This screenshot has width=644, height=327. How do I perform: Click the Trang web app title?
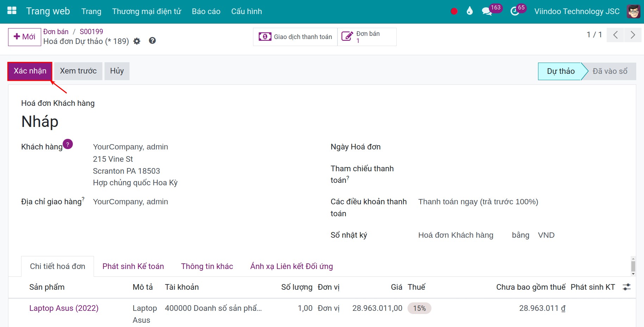(48, 11)
